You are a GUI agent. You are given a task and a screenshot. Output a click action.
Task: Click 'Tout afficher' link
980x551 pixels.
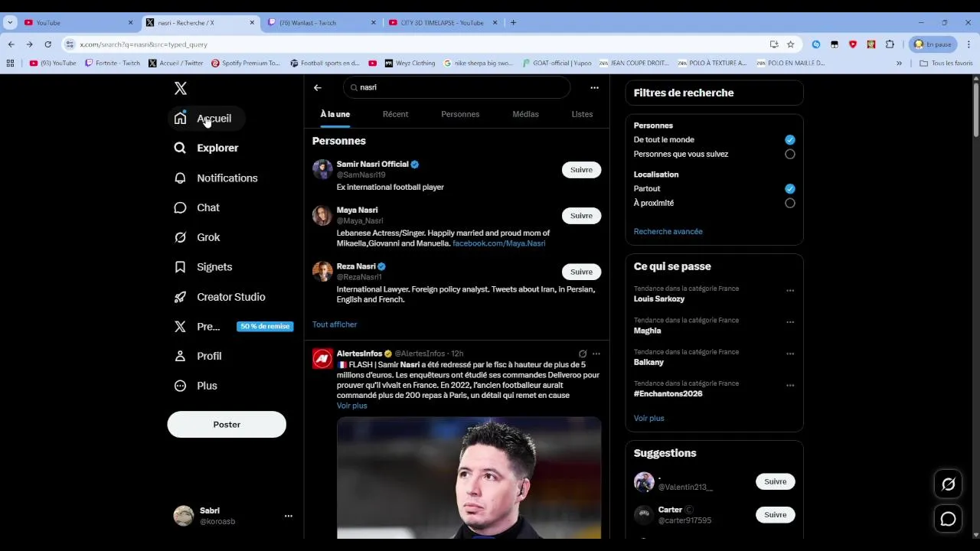[x=335, y=324]
